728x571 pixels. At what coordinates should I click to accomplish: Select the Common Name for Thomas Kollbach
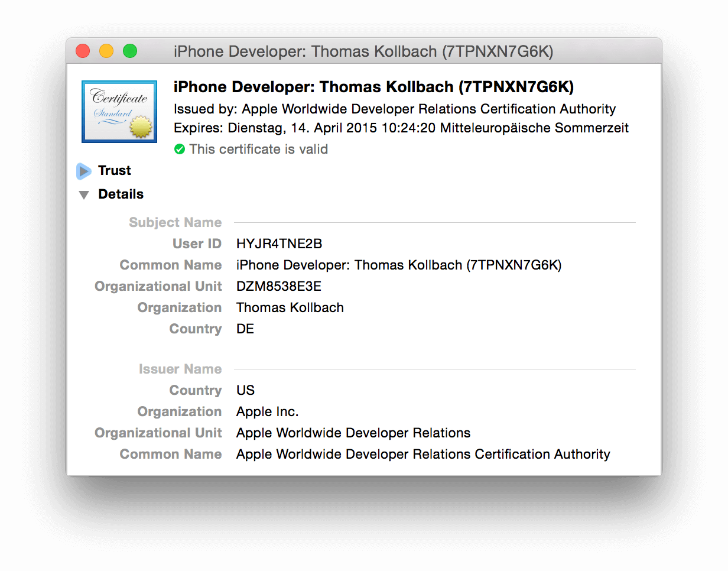399,265
